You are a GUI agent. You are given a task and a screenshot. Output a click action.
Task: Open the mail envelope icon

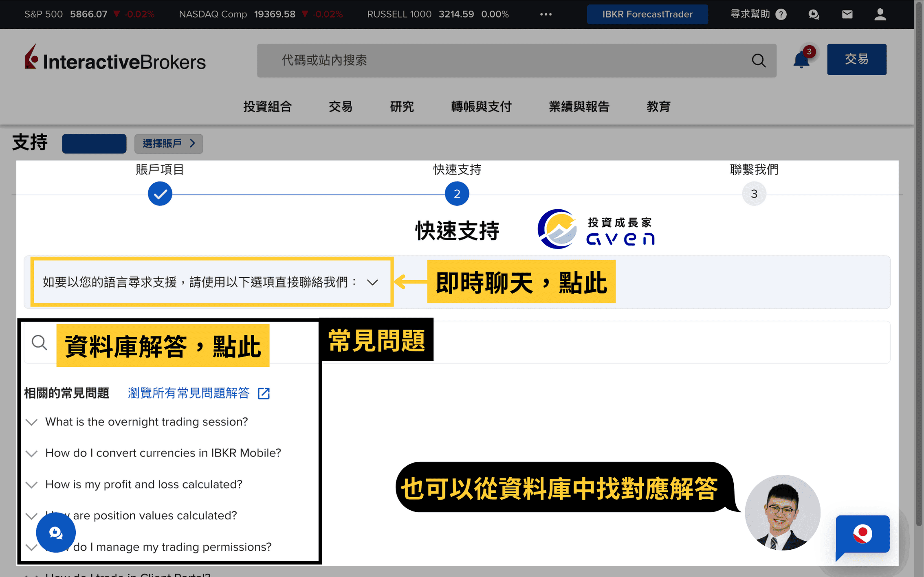tap(847, 14)
